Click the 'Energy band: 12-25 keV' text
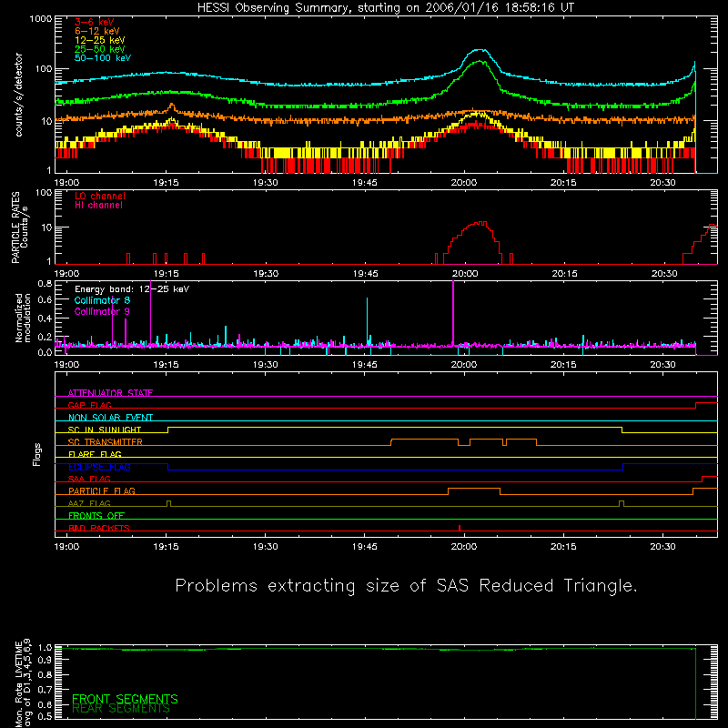Viewport: 728px width, 728px height. point(132,289)
